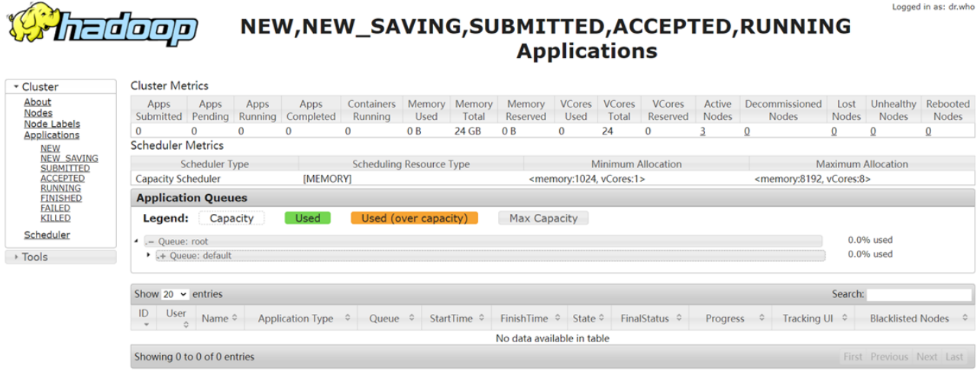This screenshot has height=372, width=980.
Task: Sort table by Application Type column
Action: coord(301,319)
